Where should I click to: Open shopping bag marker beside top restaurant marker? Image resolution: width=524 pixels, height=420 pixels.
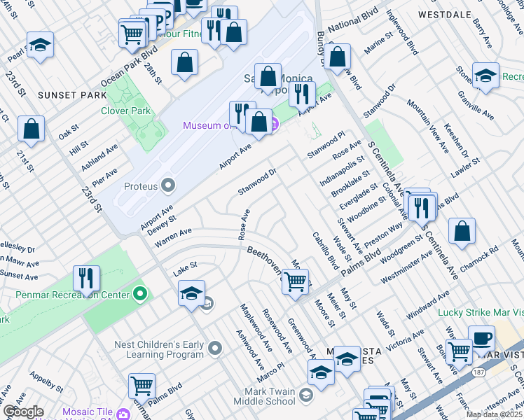point(233,33)
